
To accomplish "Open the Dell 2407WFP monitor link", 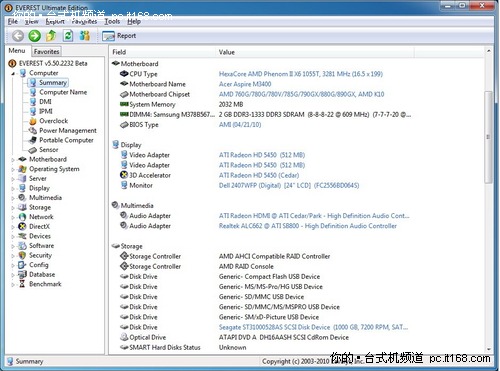I will pos(289,185).
